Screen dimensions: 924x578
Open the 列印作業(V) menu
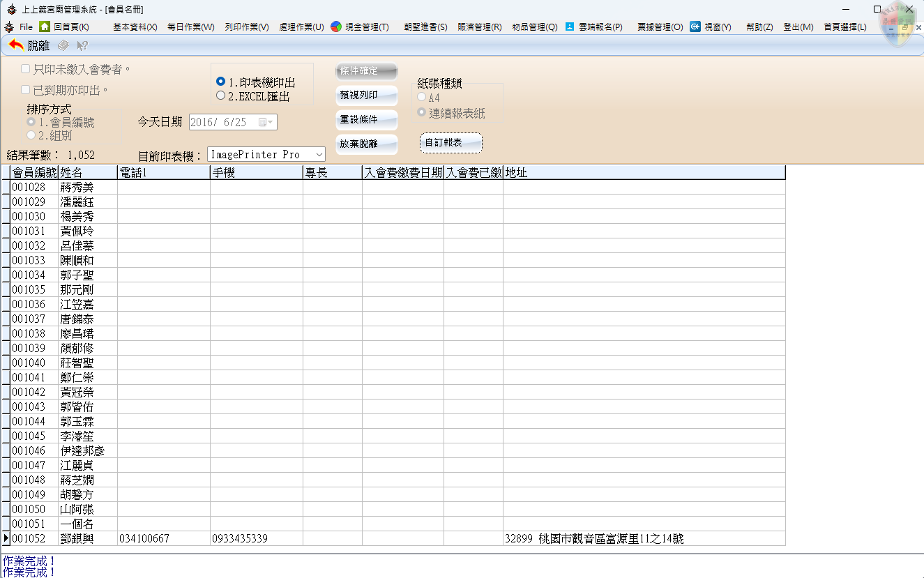246,27
